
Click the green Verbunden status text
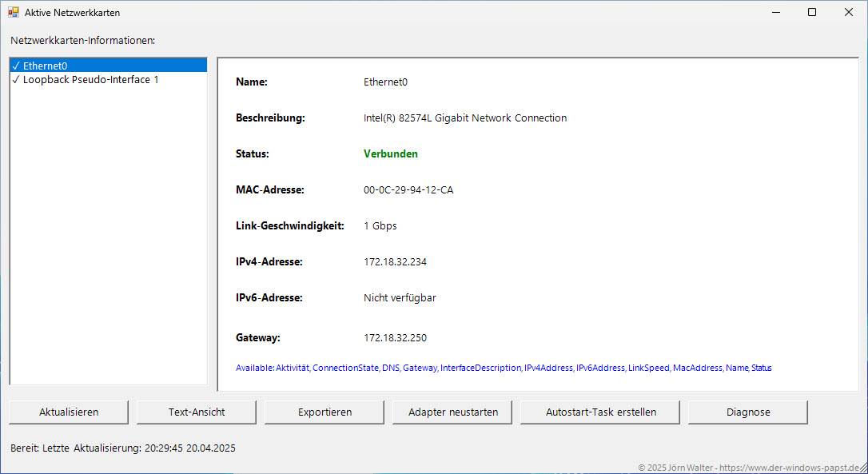[390, 154]
